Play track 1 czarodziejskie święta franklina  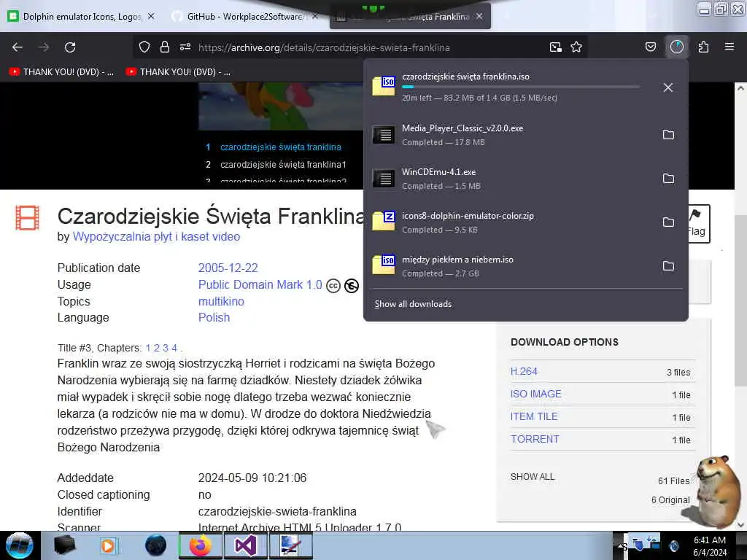280,147
